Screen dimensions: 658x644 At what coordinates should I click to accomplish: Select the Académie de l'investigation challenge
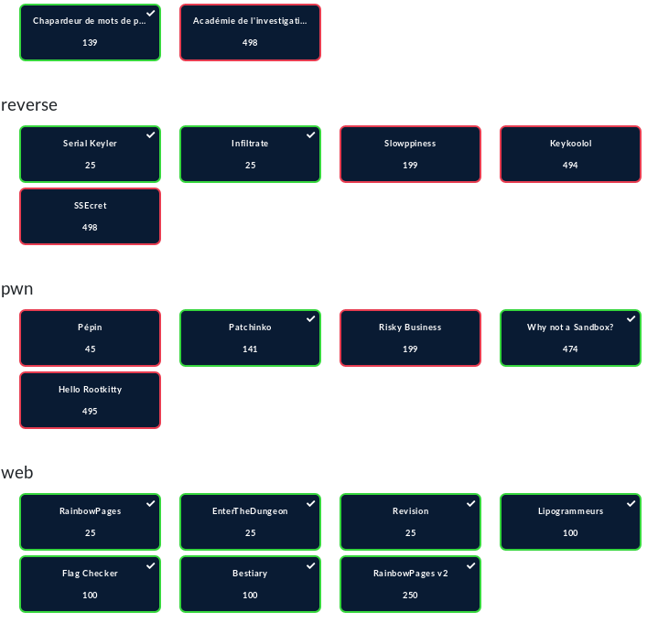click(250, 32)
